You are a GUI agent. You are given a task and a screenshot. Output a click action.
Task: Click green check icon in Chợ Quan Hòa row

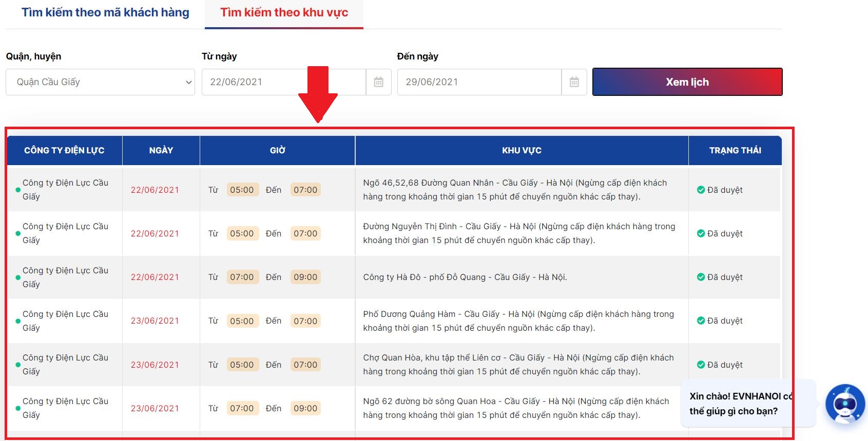click(x=701, y=365)
